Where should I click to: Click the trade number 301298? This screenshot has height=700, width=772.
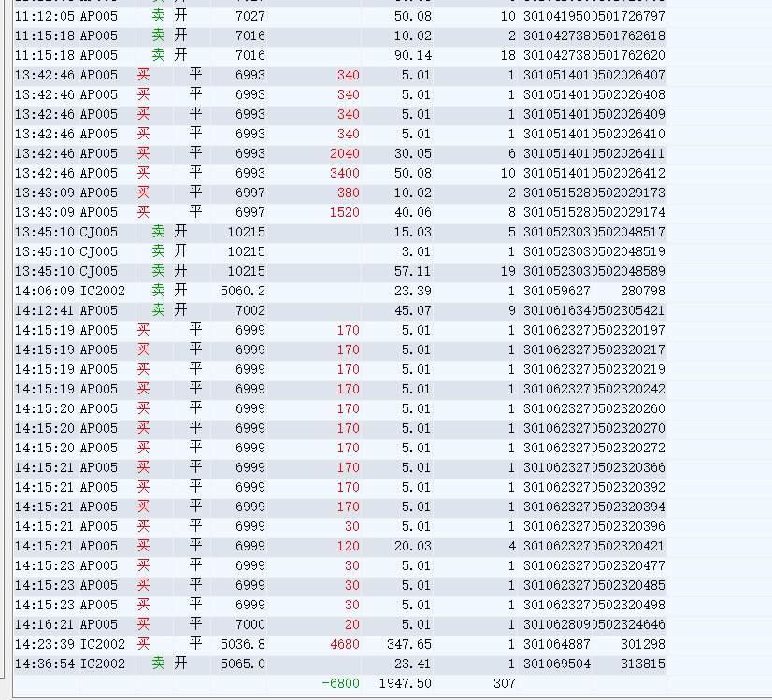pos(642,644)
